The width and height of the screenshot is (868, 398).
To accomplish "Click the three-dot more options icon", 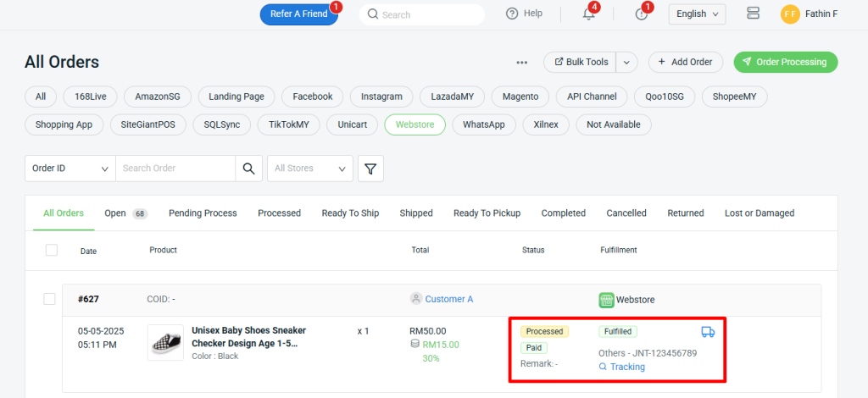I will click(x=522, y=63).
